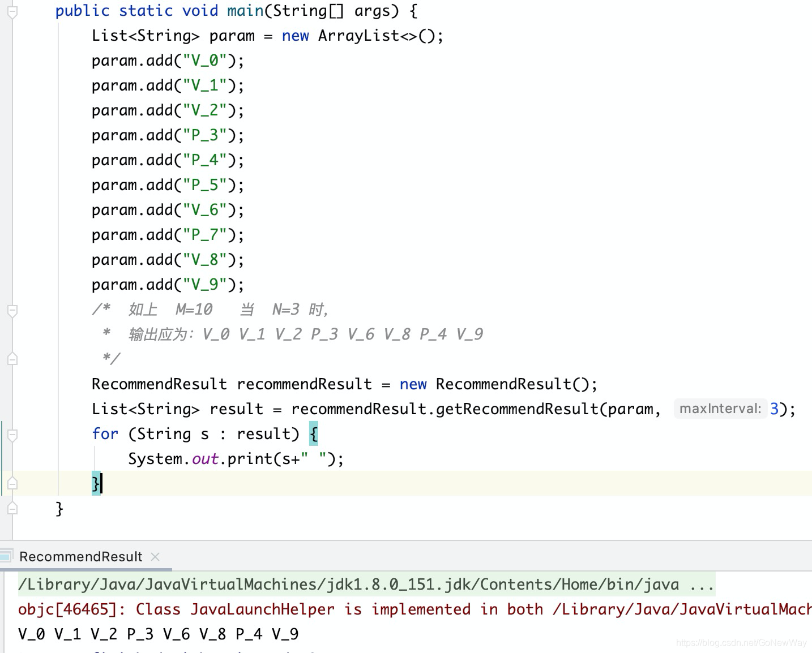Image resolution: width=812 pixels, height=653 pixels.
Task: Click the run tab icon beside RecommendResult
Action: (x=6, y=556)
